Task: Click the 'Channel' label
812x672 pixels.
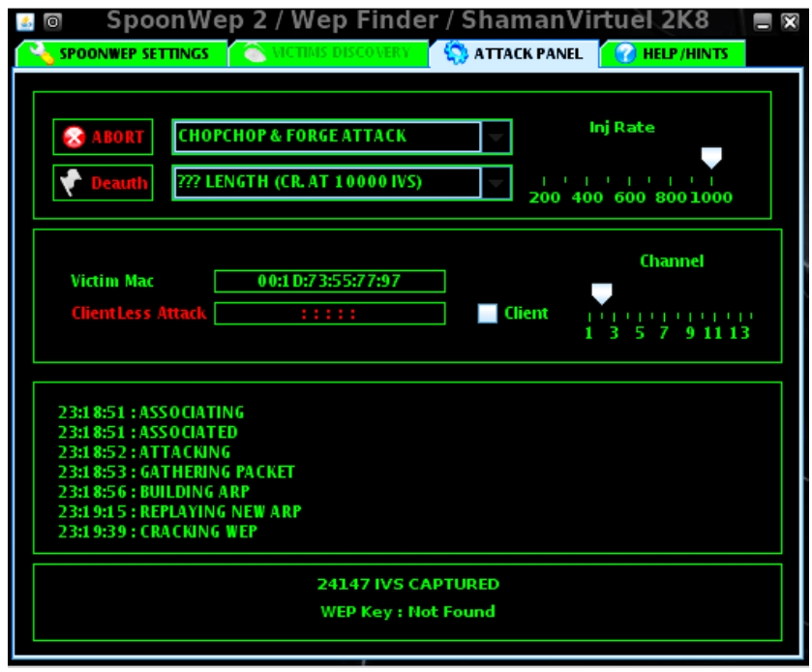Action: point(672,260)
